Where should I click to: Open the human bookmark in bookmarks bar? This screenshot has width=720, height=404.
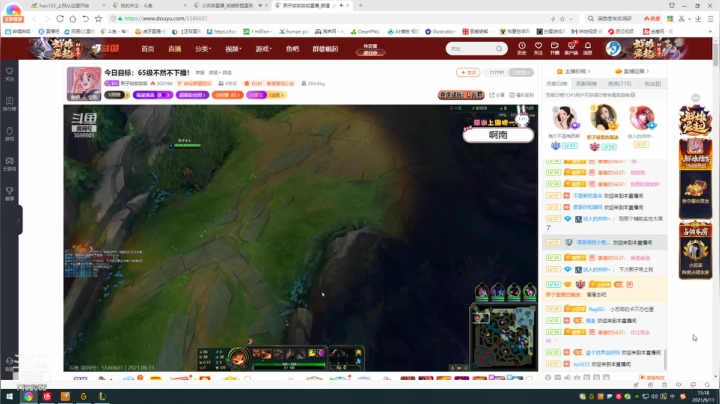[x=294, y=31]
